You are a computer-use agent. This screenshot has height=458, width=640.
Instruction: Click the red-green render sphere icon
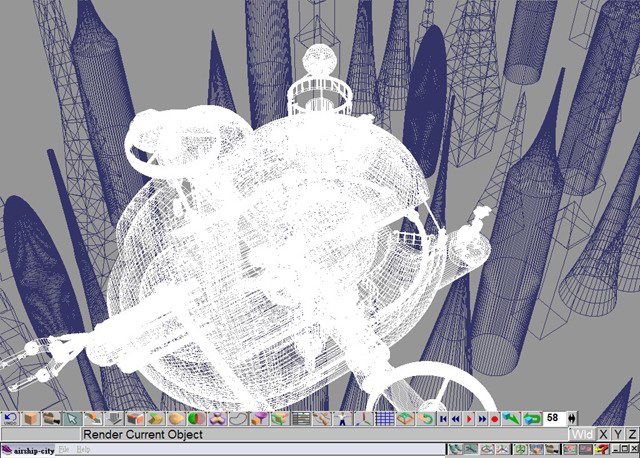(196, 419)
